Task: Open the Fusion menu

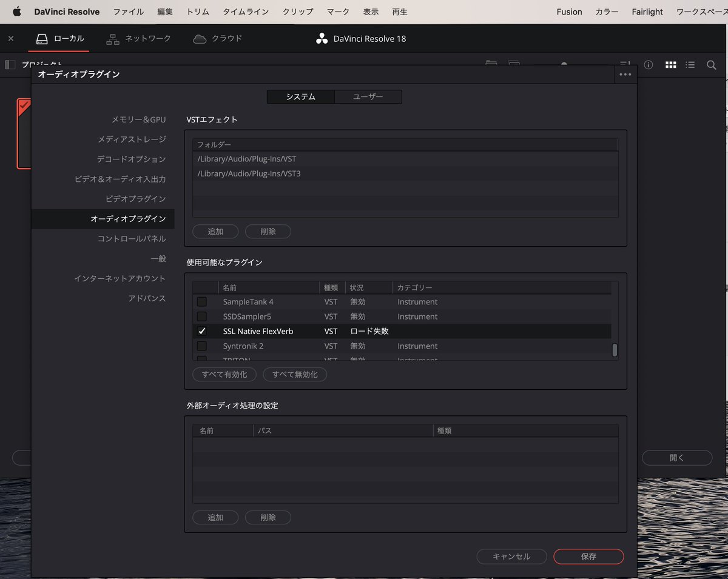Action: 569,12
